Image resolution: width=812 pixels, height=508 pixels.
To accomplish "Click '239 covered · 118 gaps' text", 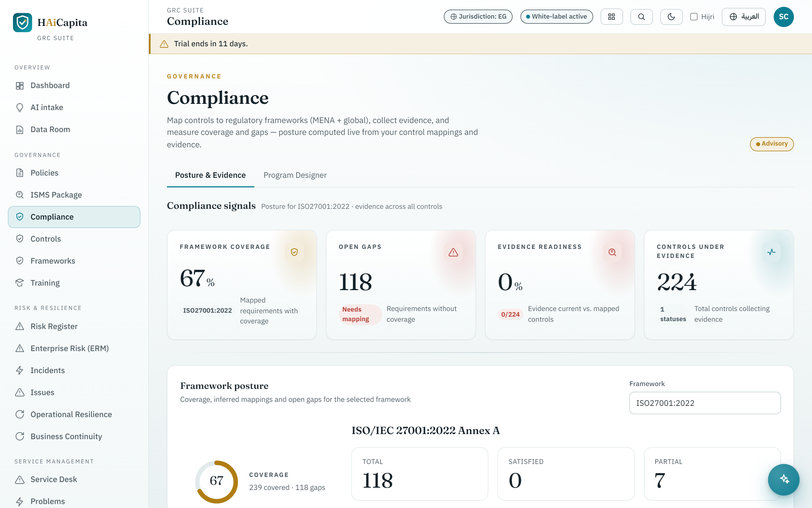I will click(287, 487).
